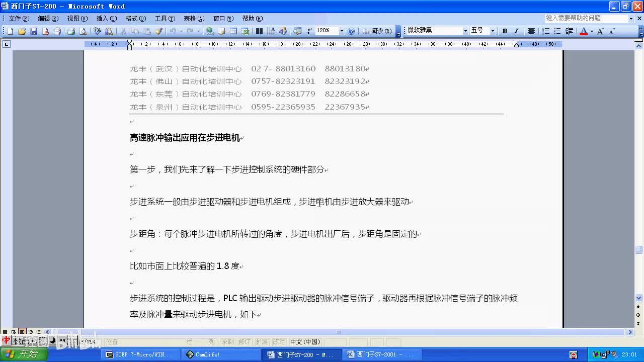Toggle numbered list formatting
644x362 pixels.
[546, 31]
